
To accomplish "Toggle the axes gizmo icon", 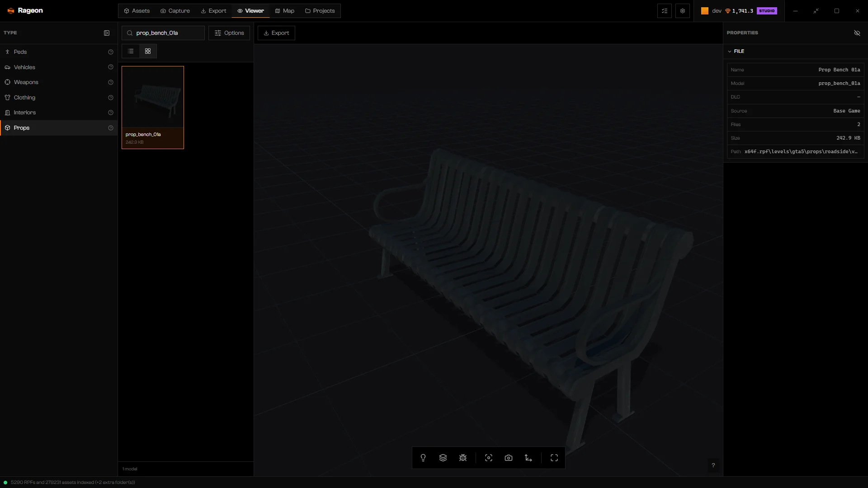I will tap(528, 458).
